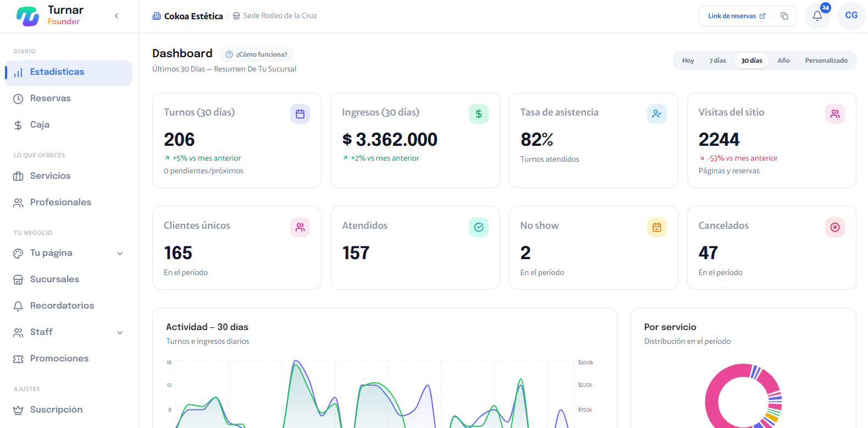Collapse the sidebar with the arrow icon
The image size is (868, 428).
117,16
